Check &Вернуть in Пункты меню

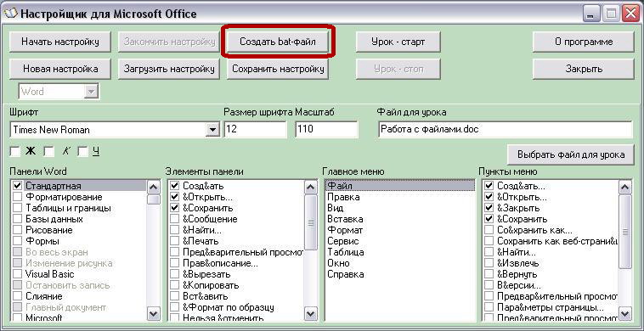(x=489, y=274)
